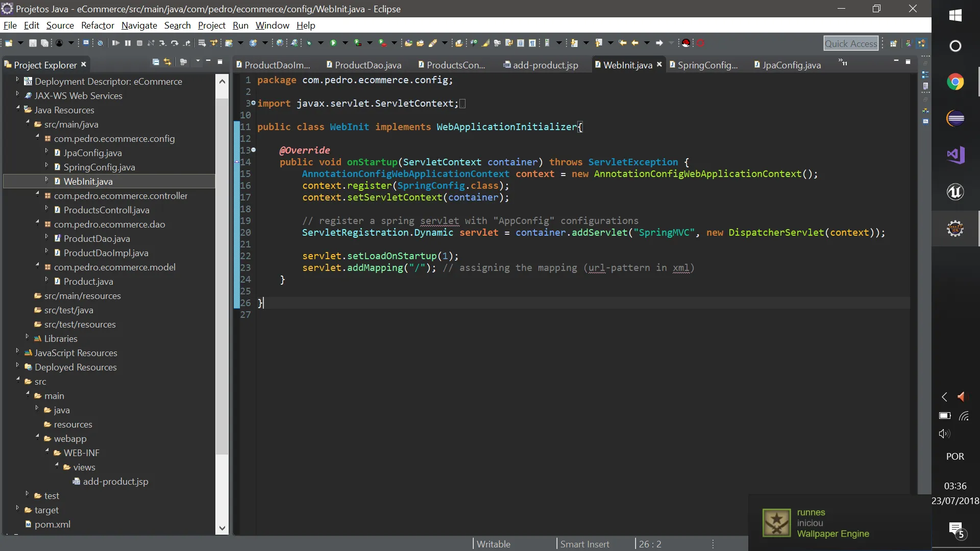Toggle Link with Editor in Project Explorer
The width and height of the screenshot is (980, 551).
167,62
